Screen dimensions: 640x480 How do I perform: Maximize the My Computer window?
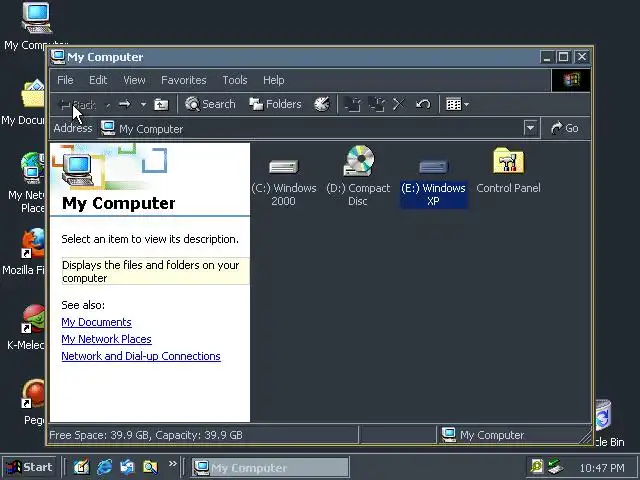(564, 57)
